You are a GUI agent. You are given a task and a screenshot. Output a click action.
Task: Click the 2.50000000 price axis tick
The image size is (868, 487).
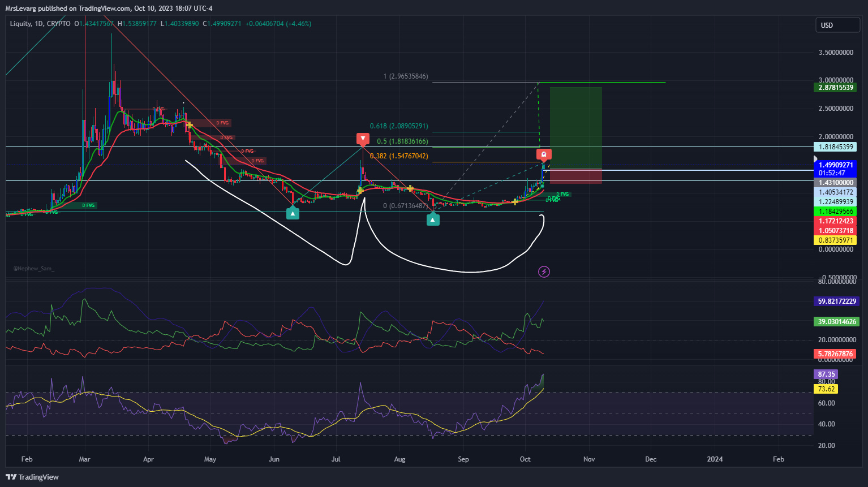(836, 109)
